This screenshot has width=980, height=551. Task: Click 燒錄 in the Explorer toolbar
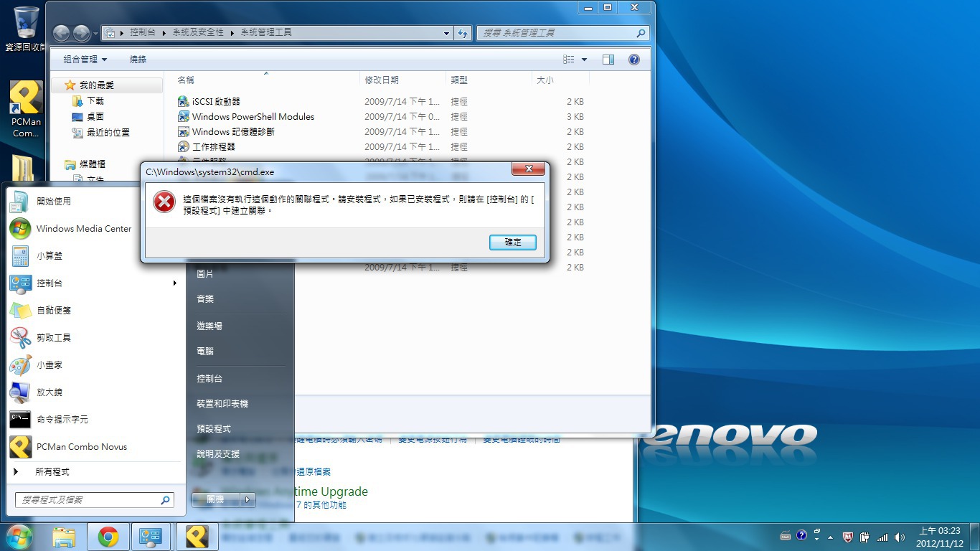138,60
